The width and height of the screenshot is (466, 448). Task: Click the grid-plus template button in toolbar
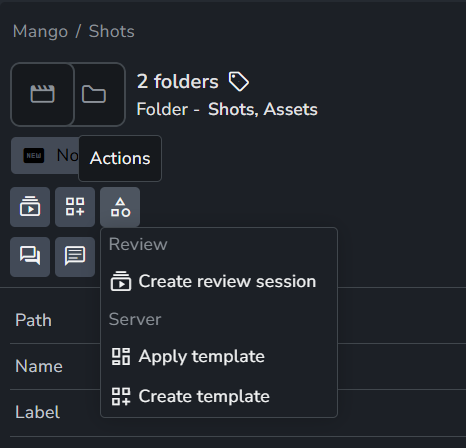click(x=75, y=207)
